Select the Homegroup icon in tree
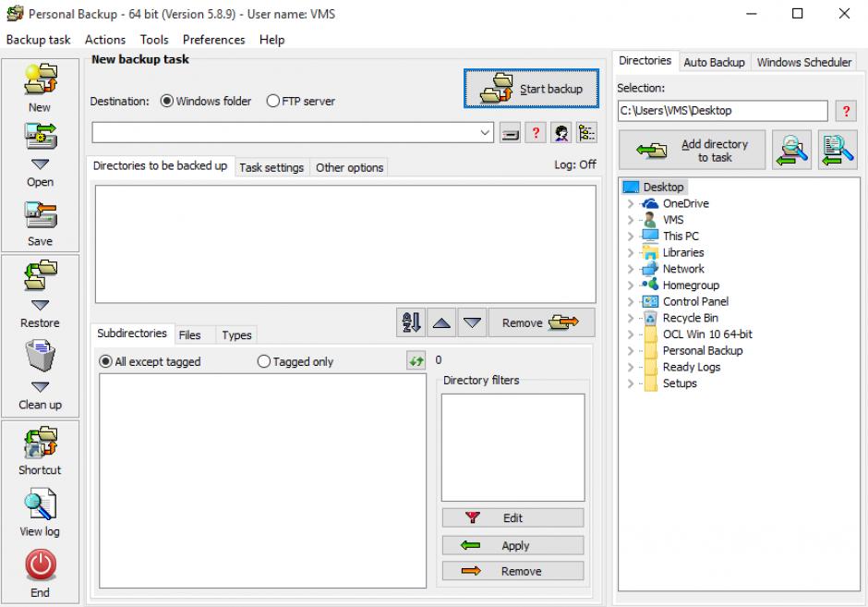The width and height of the screenshot is (868, 607). pos(650,285)
